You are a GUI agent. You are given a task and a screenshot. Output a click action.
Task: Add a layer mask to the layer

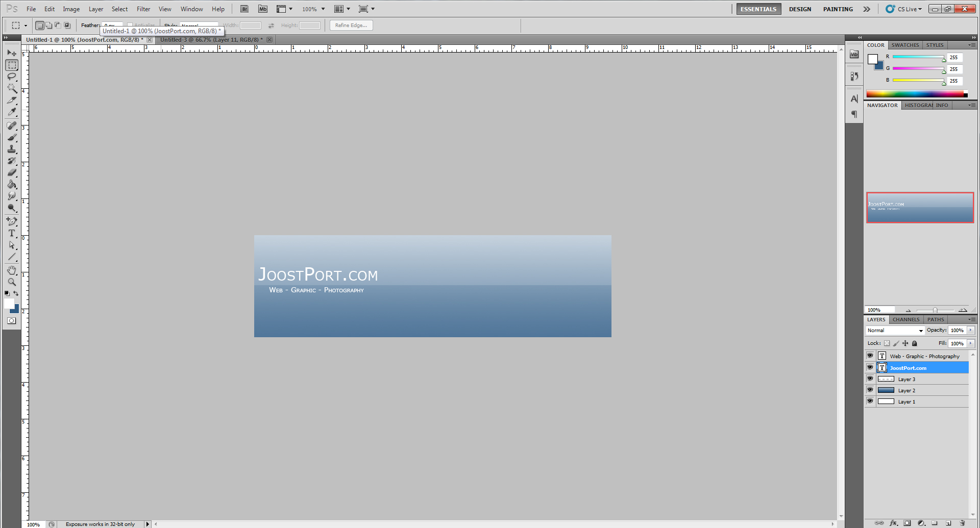[907, 523]
